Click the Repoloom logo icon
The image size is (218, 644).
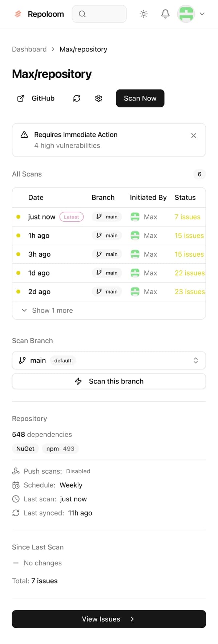point(18,14)
